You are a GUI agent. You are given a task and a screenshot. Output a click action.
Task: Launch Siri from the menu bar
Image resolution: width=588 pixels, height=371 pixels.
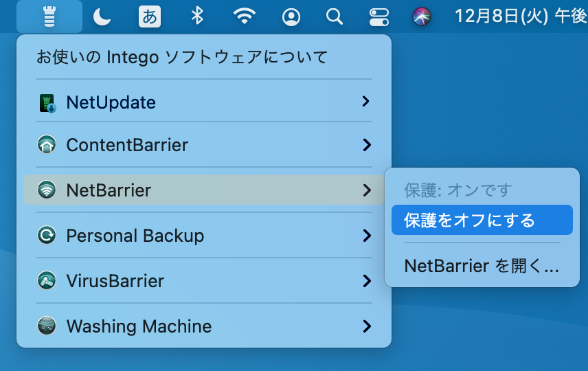coord(422,17)
